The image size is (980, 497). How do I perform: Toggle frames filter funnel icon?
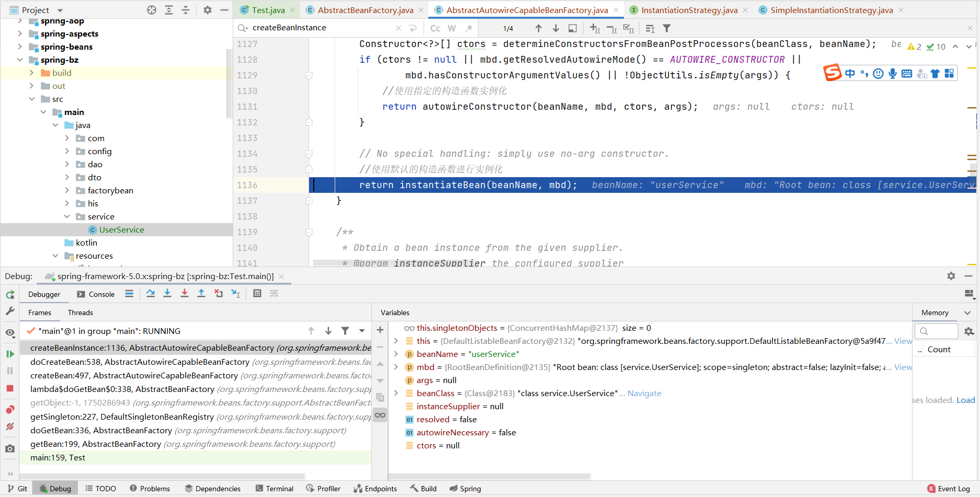(x=345, y=331)
